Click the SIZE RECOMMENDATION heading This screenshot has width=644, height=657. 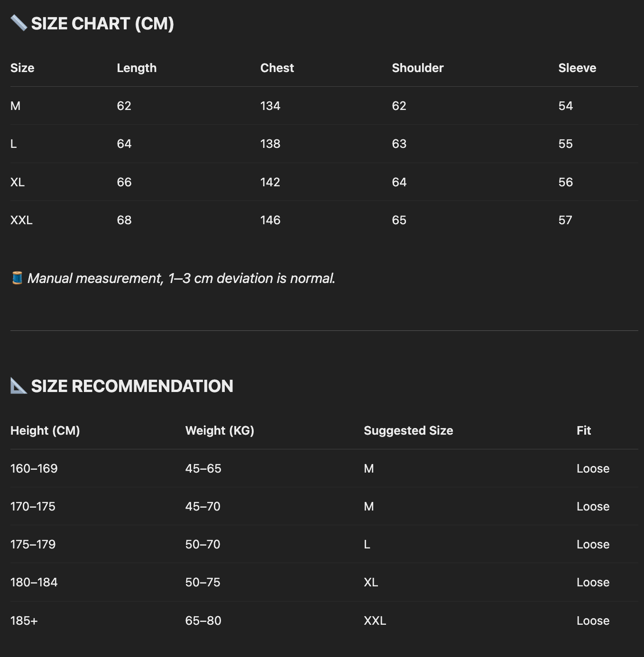click(x=132, y=386)
